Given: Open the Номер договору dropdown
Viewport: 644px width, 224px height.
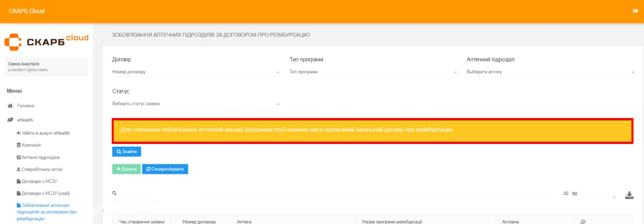Looking at the screenshot, I should 195,72.
